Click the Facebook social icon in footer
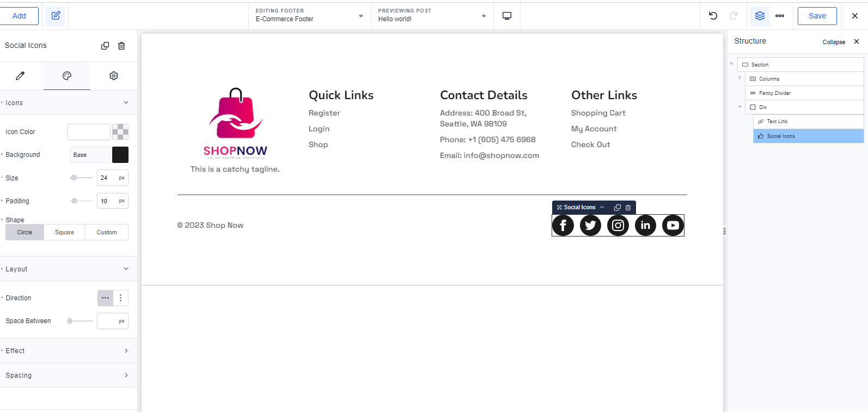 563,225
